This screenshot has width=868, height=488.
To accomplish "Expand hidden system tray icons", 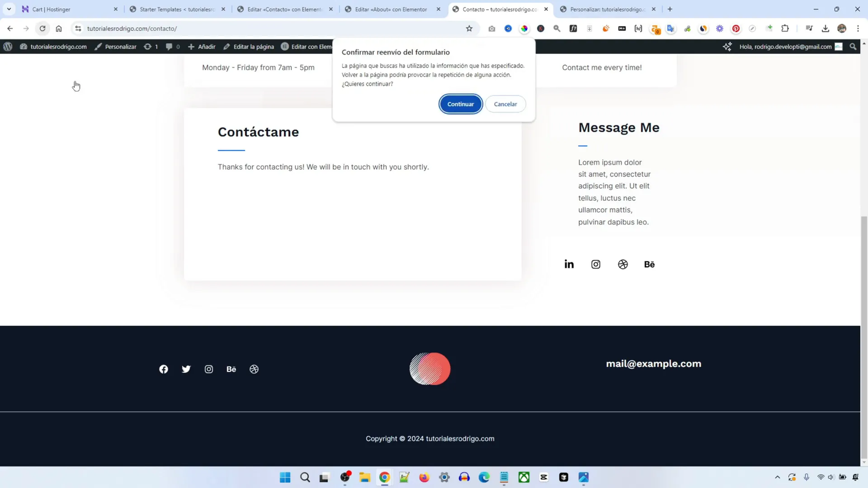I will click(777, 477).
